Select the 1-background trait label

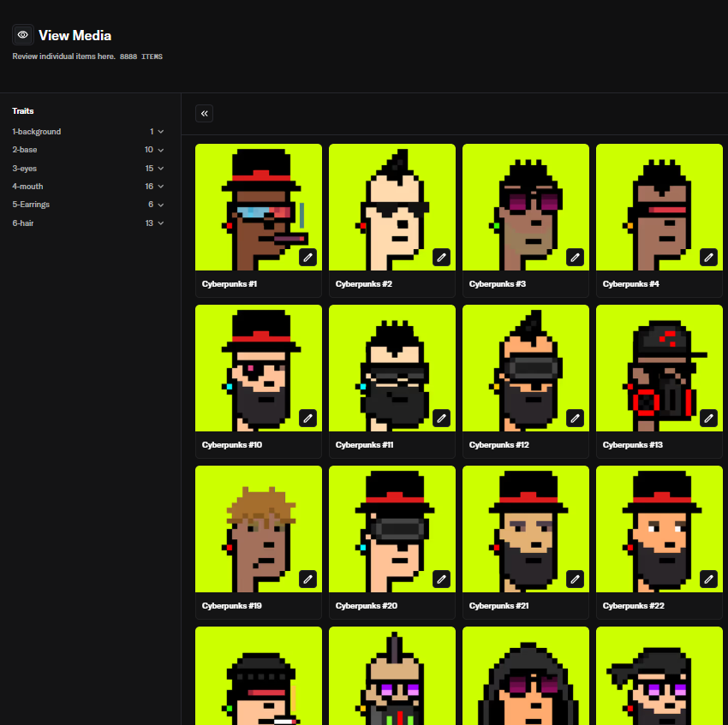point(37,132)
